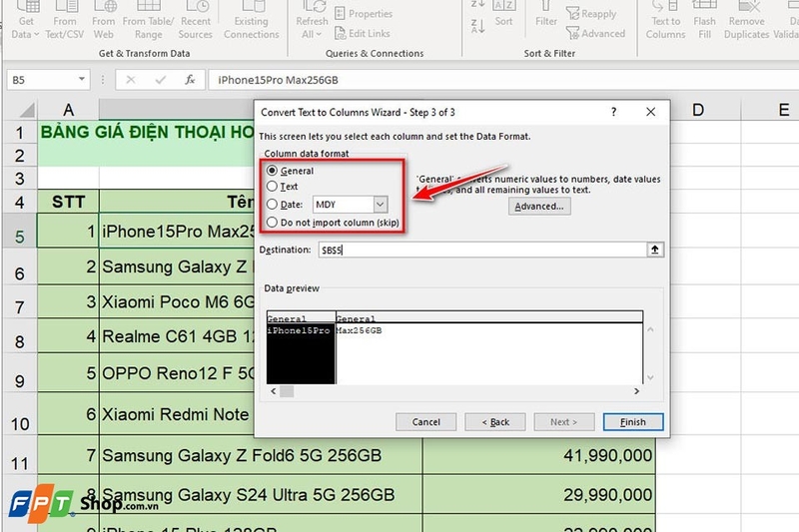The height and width of the screenshot is (532, 799).
Task: Confirm formula bar entry checkmark
Action: tap(161, 80)
